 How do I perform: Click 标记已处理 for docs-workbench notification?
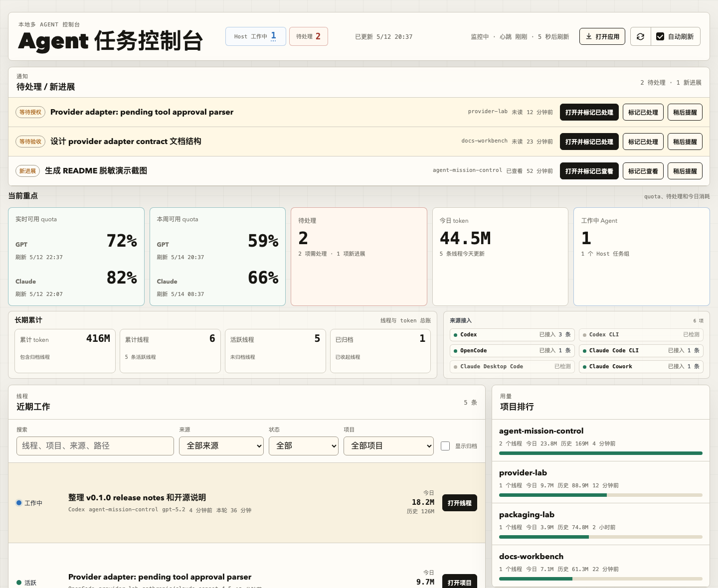click(x=643, y=142)
